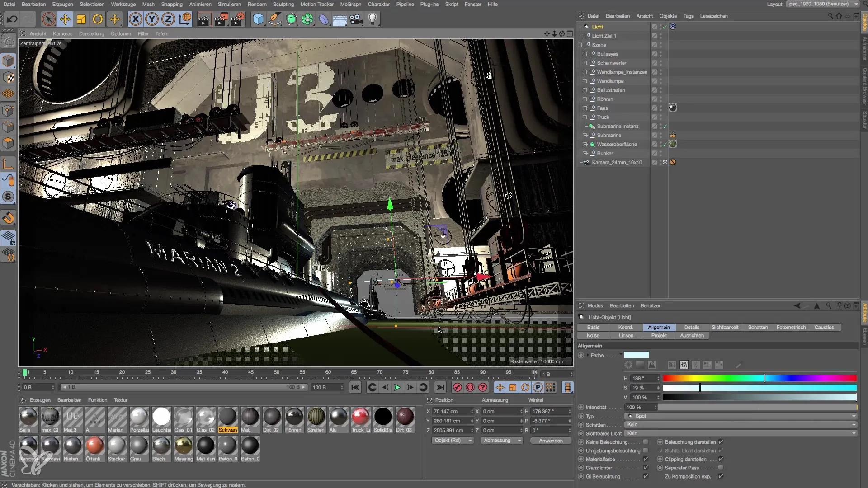Add a camera object icon
Viewport: 868px width, 488px height.
point(356,19)
